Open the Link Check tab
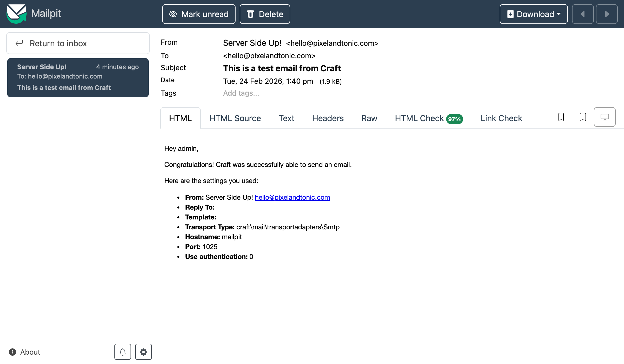 [x=501, y=118]
